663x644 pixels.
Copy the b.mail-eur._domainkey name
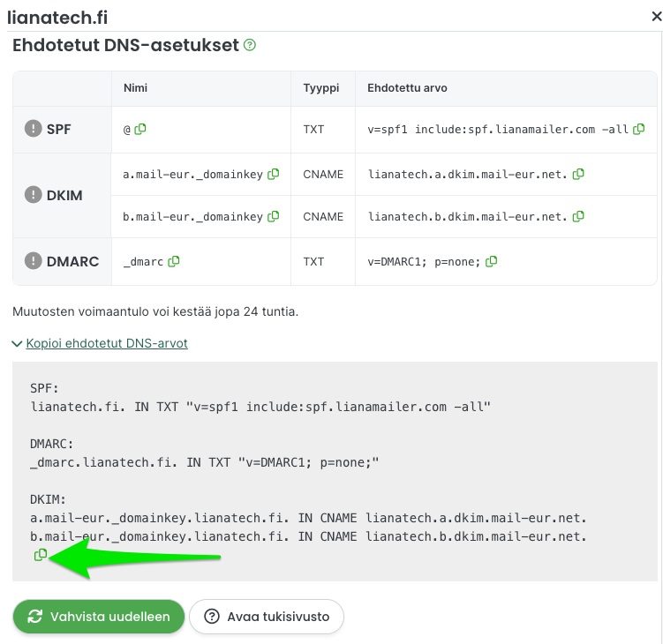tap(273, 216)
